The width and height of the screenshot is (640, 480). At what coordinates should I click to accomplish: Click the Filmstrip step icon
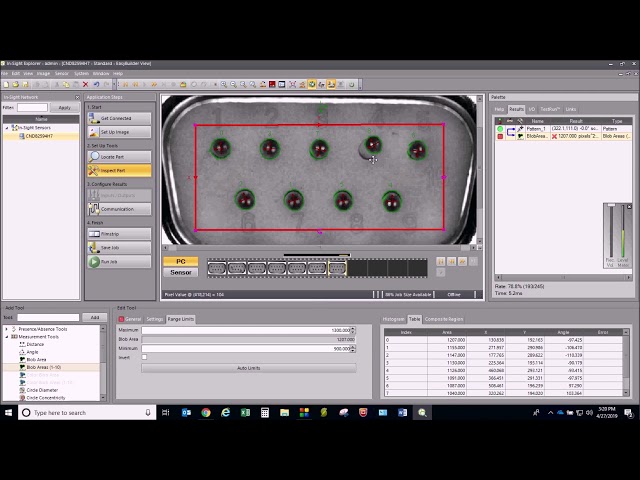pos(94,234)
